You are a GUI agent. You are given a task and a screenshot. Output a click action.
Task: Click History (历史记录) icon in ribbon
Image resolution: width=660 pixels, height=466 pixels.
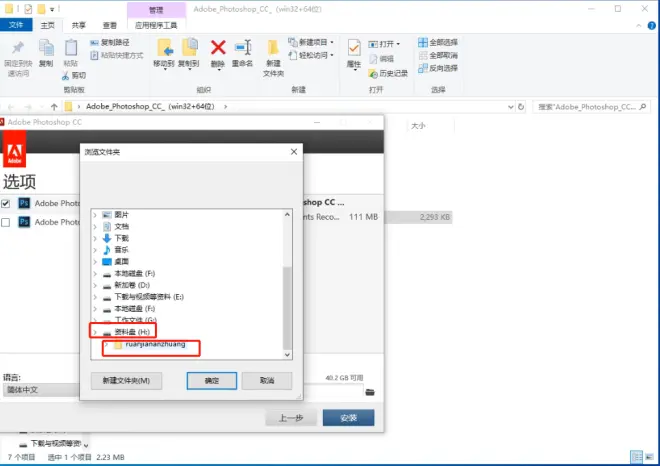(373, 74)
